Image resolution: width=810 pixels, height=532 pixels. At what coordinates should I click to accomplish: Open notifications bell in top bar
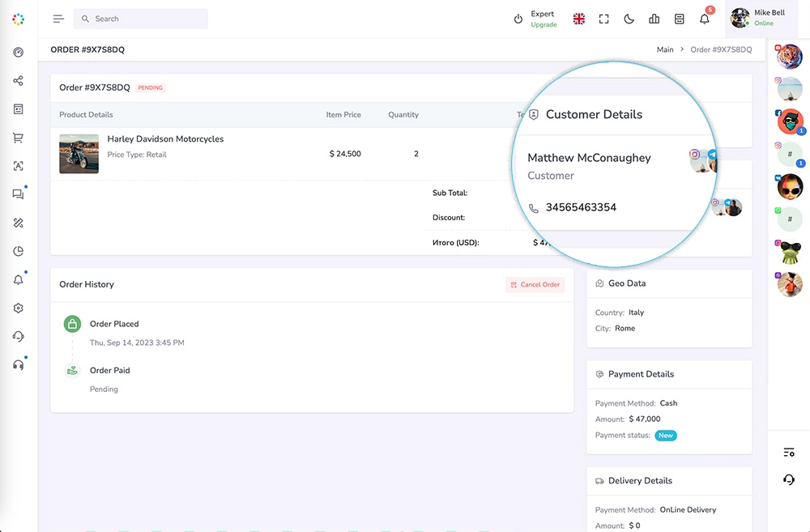[x=705, y=19]
